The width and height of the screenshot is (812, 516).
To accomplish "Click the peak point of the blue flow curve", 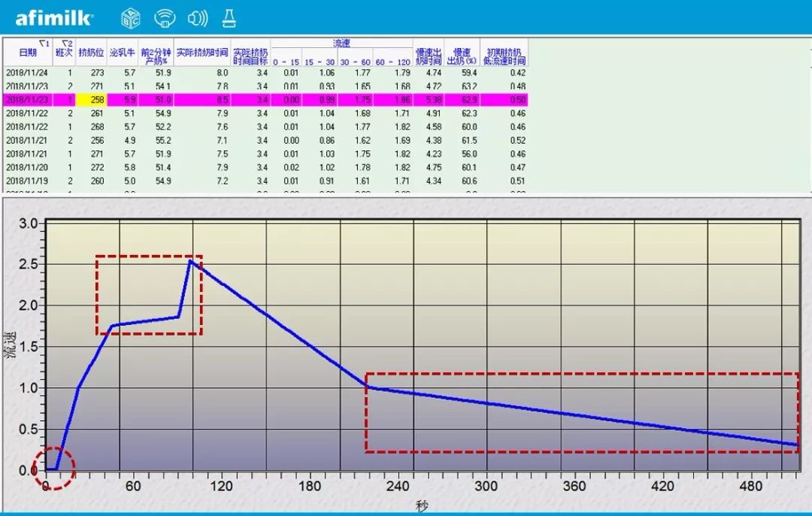I will (190, 260).
